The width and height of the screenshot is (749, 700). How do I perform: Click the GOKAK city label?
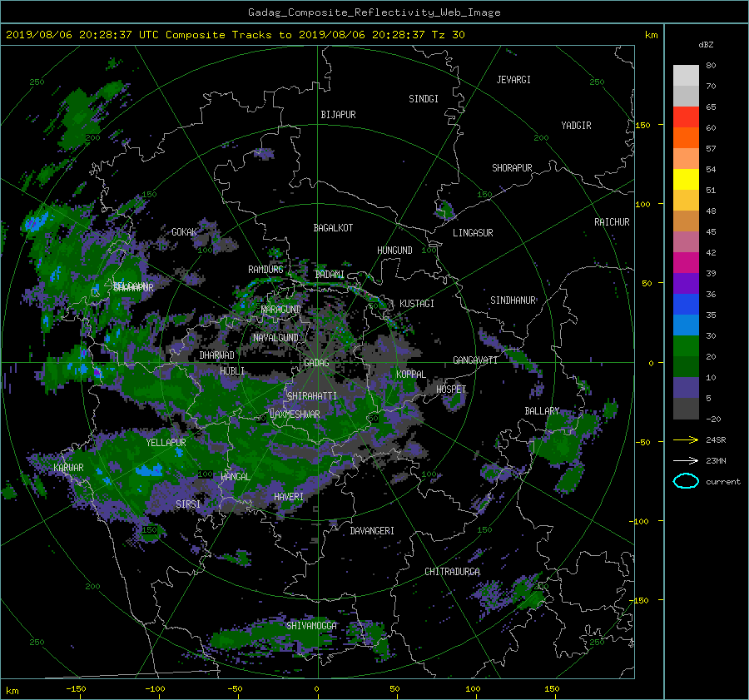pyautogui.click(x=185, y=232)
